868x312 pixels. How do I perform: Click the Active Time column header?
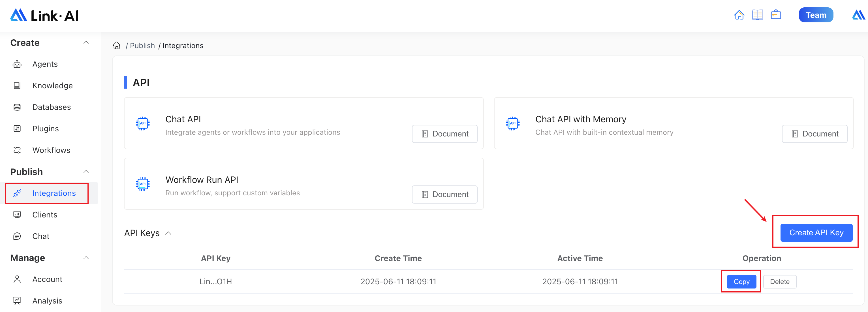580,258
